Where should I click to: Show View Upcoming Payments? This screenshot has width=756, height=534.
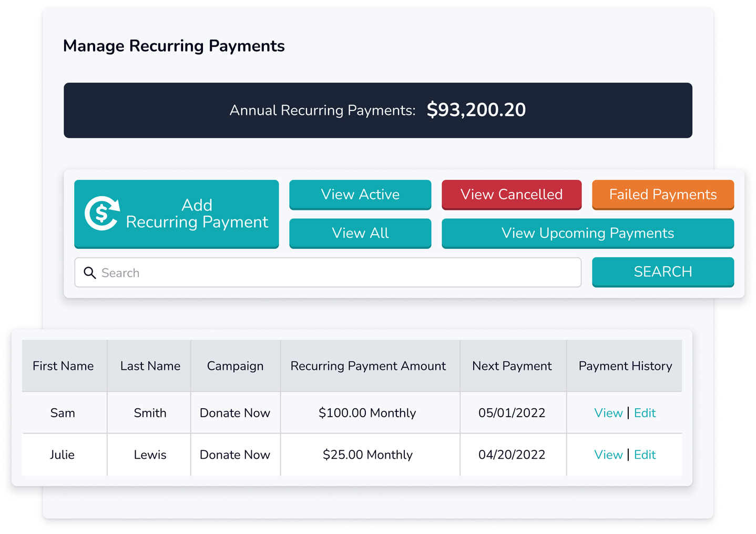click(x=588, y=233)
